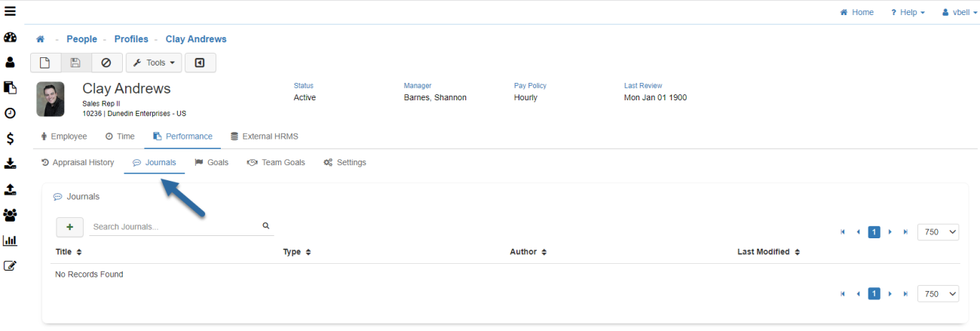Open the clock time sidebar icon

[x=11, y=113]
